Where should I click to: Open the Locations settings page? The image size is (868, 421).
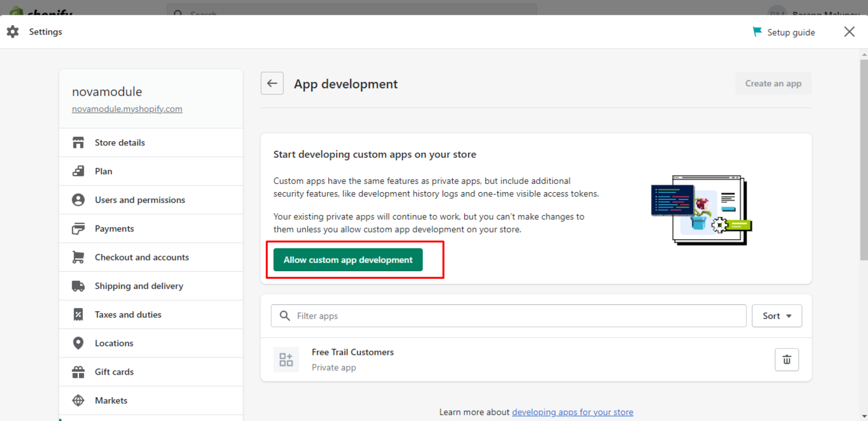coord(151,343)
